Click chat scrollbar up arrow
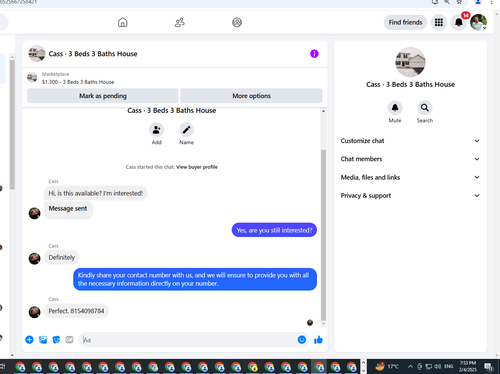500x374 pixels. (x=323, y=111)
